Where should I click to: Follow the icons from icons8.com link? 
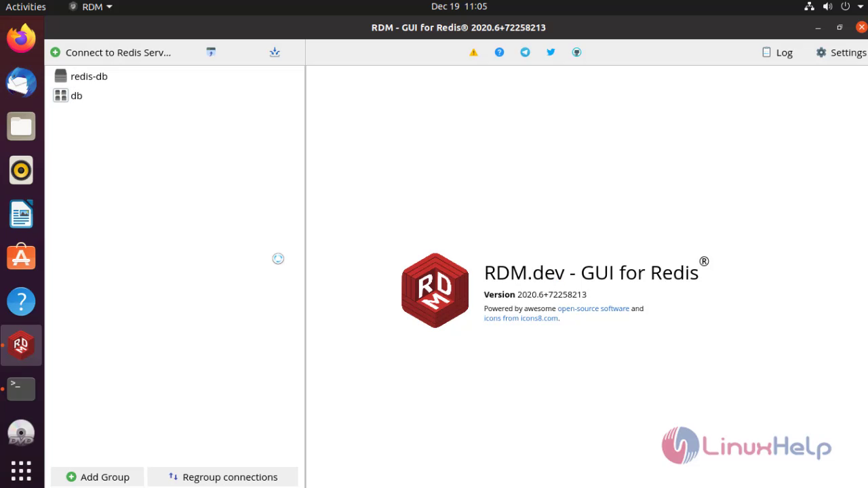[x=521, y=318]
